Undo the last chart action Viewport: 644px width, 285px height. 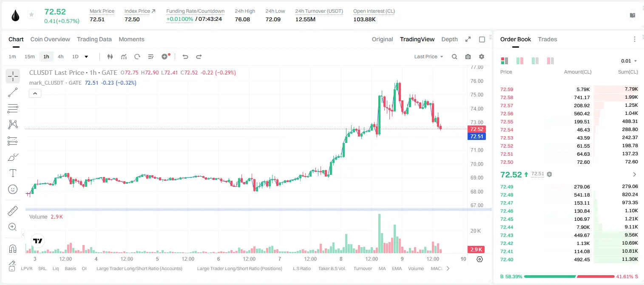(185, 57)
